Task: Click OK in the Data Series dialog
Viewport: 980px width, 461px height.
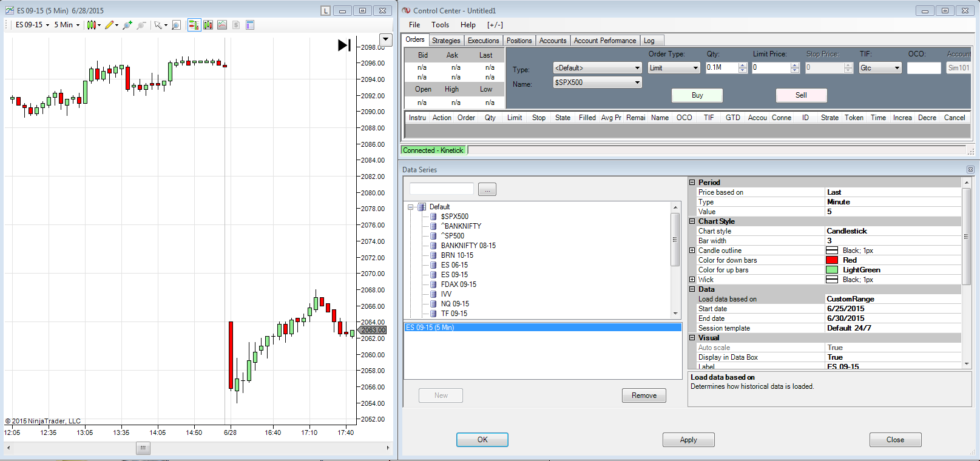Action: pyautogui.click(x=482, y=440)
